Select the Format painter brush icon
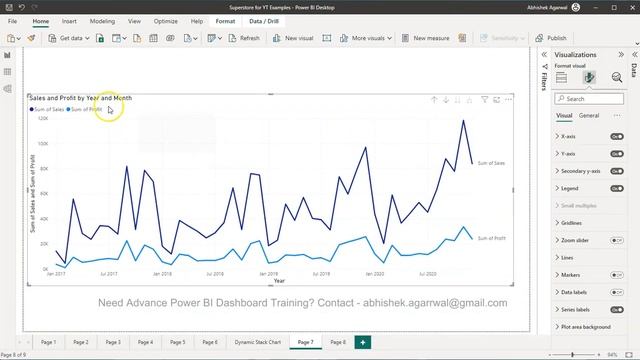This screenshot has height=360, width=640. tap(31, 38)
